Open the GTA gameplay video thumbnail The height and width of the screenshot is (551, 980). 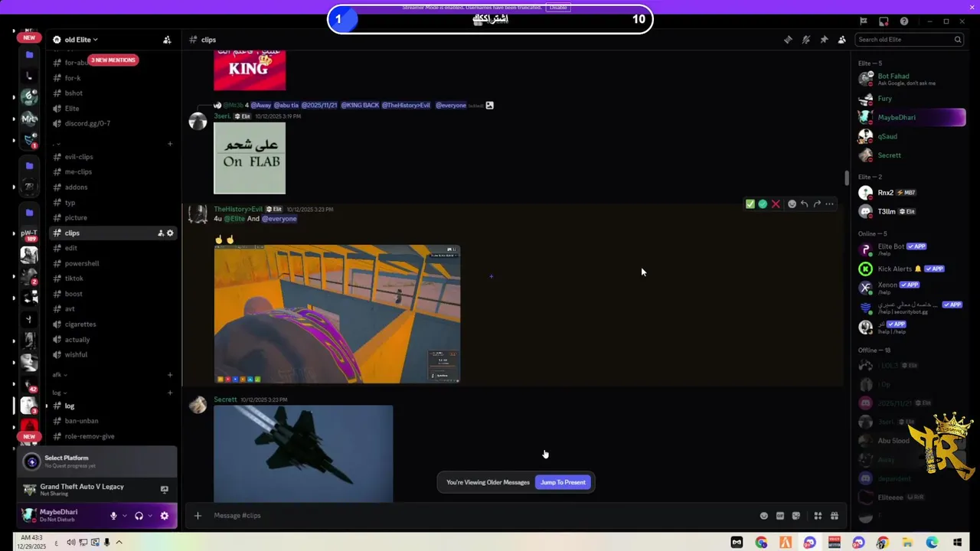(x=337, y=314)
